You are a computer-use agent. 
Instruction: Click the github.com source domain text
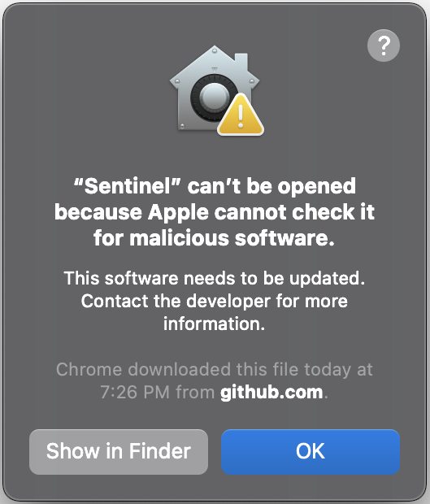pyautogui.click(x=271, y=393)
